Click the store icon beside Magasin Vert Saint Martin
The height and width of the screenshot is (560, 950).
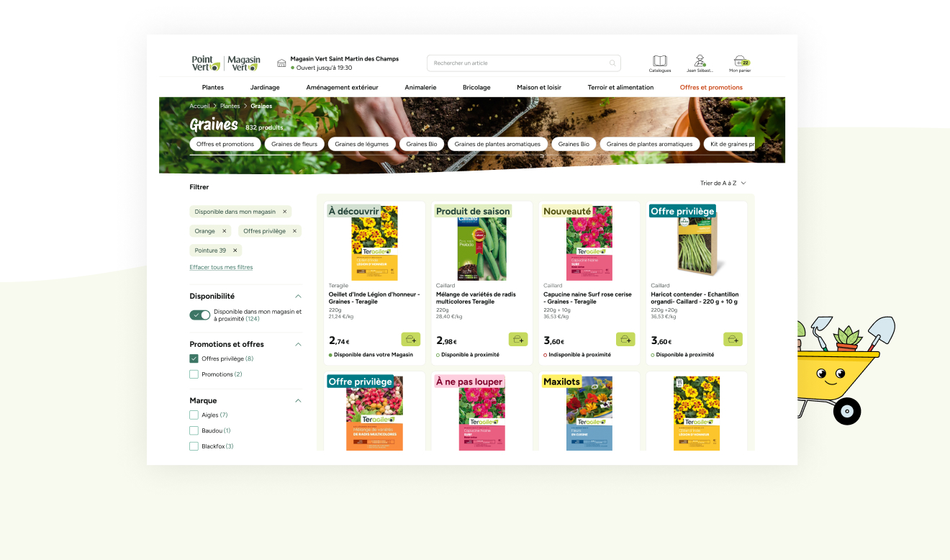click(x=281, y=63)
